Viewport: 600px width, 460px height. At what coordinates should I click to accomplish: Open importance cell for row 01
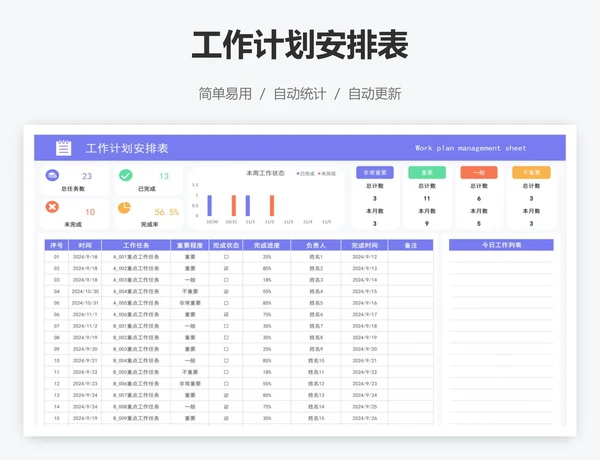(x=190, y=257)
